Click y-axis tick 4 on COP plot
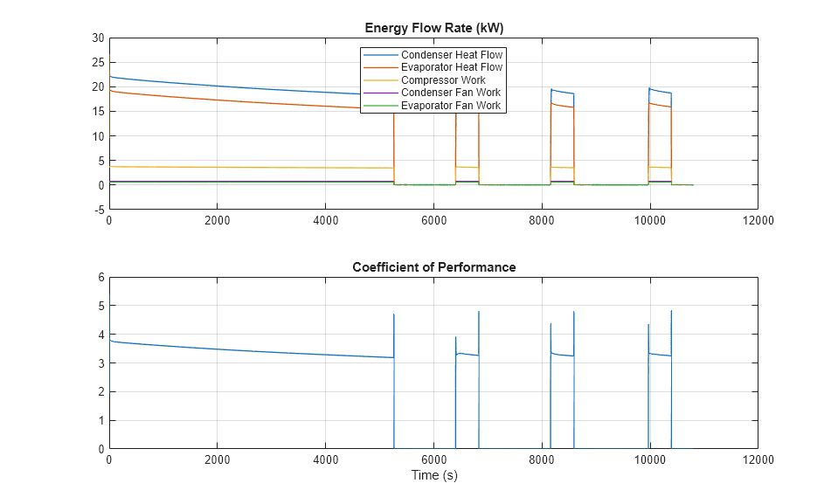Screen dimensions: 838x504 point(100,335)
